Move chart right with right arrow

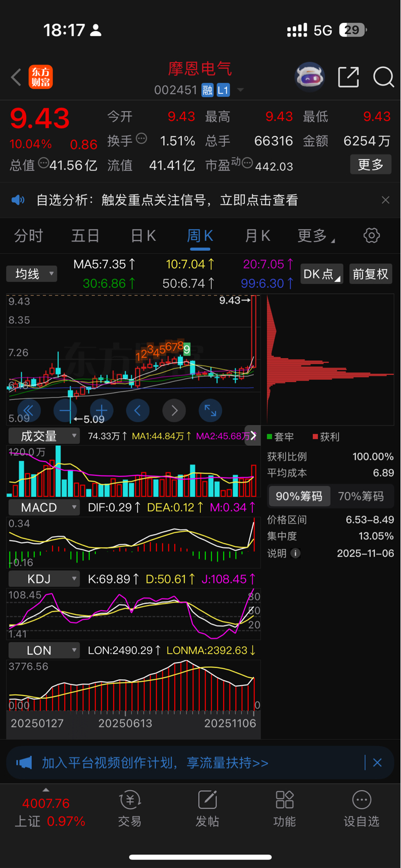click(x=174, y=411)
